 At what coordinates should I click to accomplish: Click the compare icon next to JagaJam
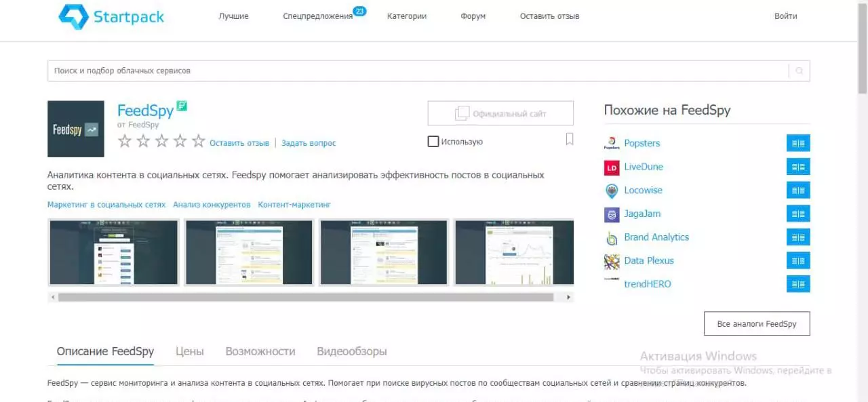pyautogui.click(x=798, y=214)
